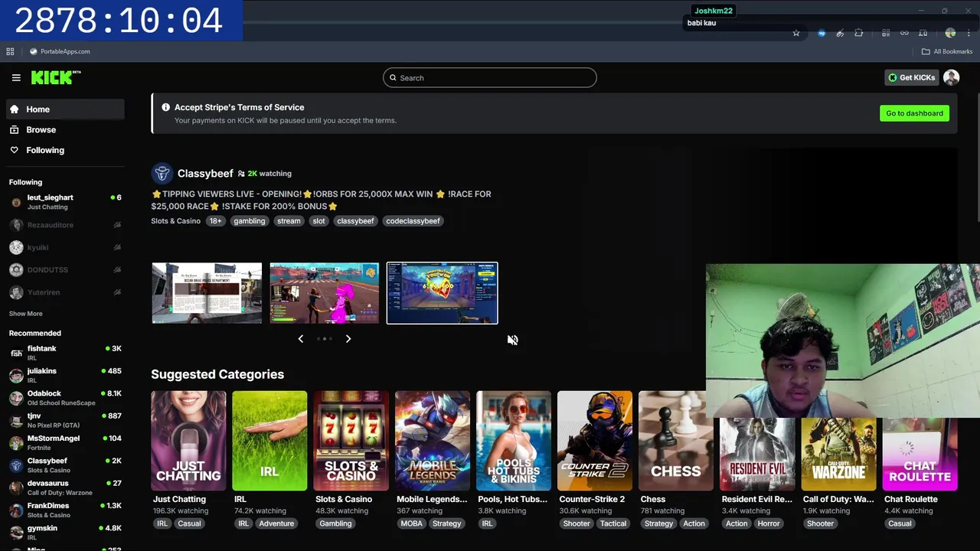Open All Bookmarks folder
The height and width of the screenshot is (551, 980).
point(947,51)
